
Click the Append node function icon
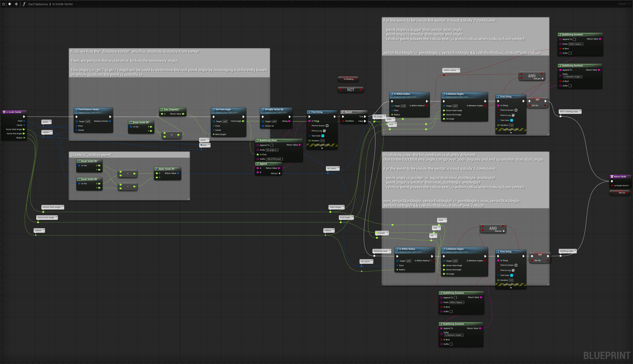pos(258,164)
